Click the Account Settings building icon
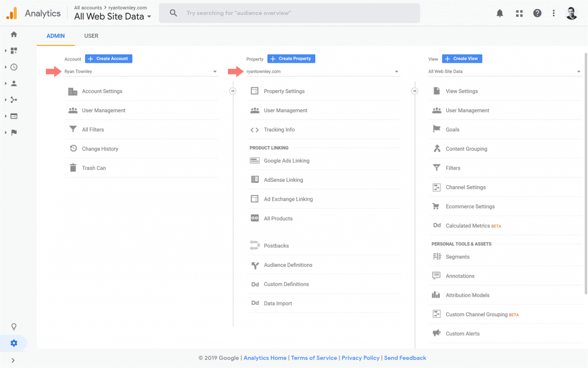Screen dimensions: 588x368 [x=73, y=91]
